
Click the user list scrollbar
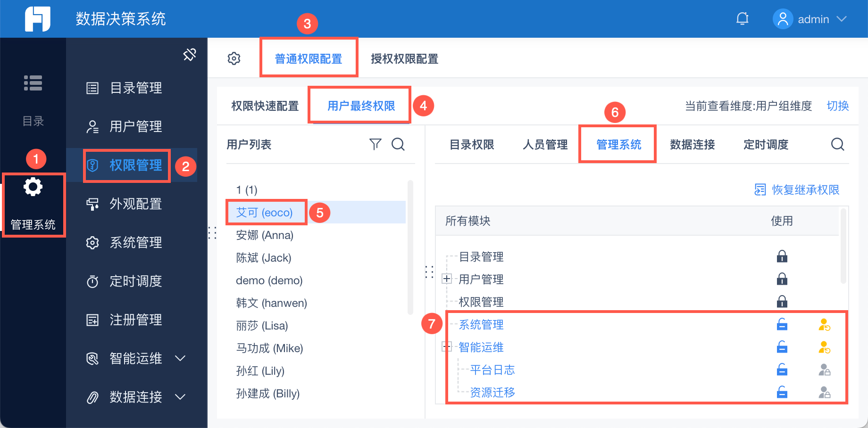click(410, 245)
